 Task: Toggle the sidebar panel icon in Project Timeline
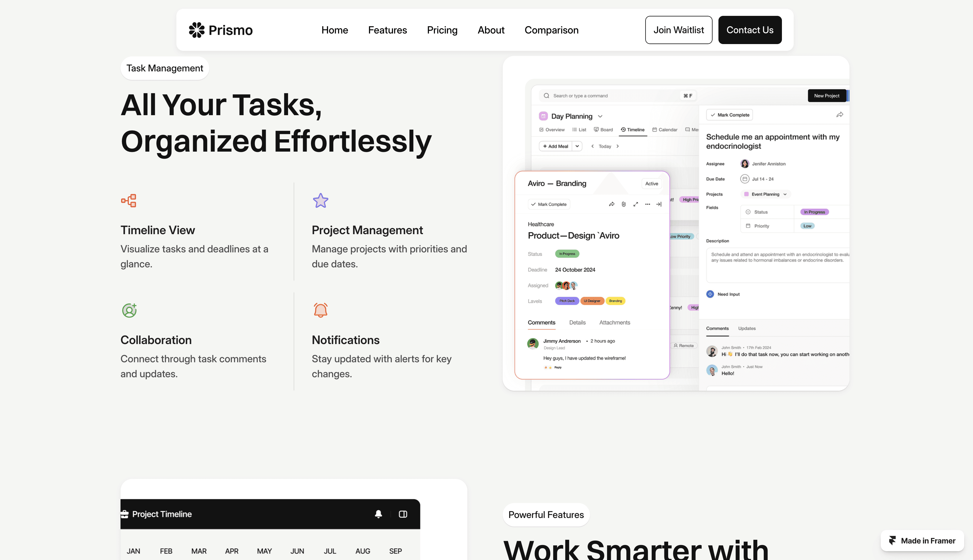[403, 514]
